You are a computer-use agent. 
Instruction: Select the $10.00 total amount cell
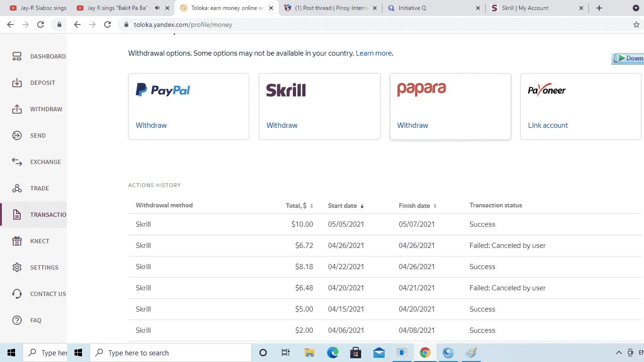tap(302, 224)
